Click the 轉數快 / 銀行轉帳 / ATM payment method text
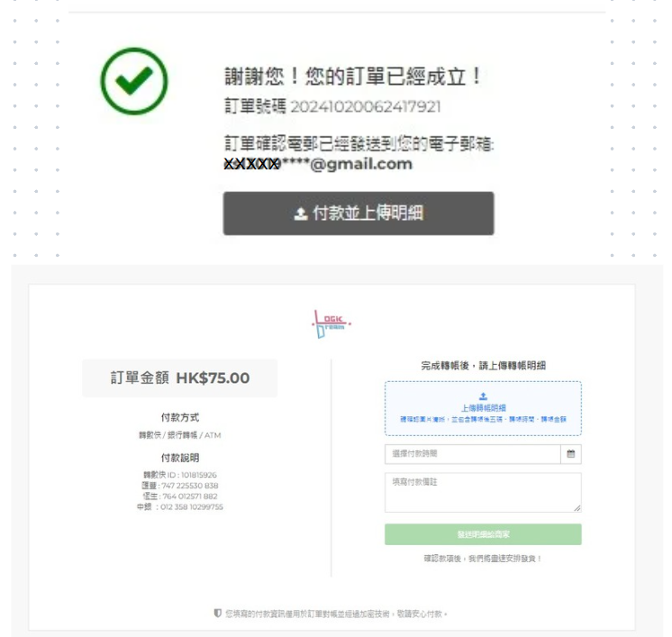This screenshot has width=672, height=637. 180,435
